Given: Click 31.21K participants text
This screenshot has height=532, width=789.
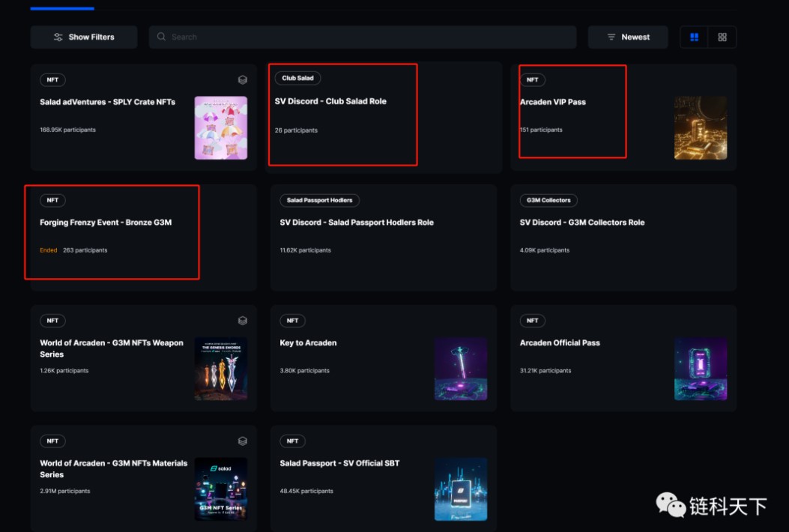Looking at the screenshot, I should [545, 370].
